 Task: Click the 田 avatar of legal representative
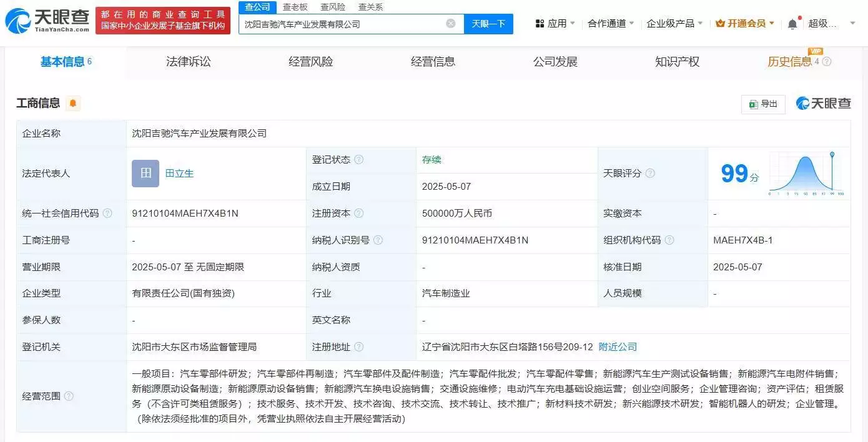click(145, 174)
